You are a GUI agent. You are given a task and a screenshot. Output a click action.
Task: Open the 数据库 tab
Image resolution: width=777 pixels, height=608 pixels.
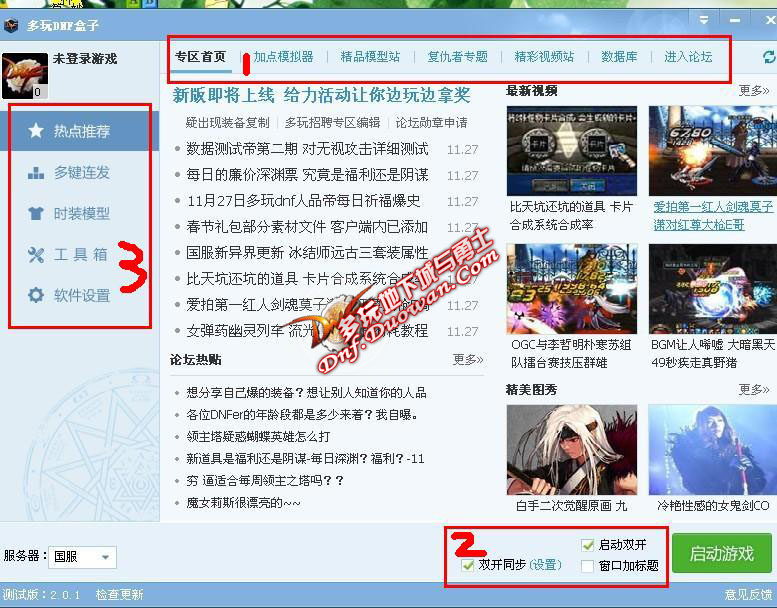tap(619, 57)
